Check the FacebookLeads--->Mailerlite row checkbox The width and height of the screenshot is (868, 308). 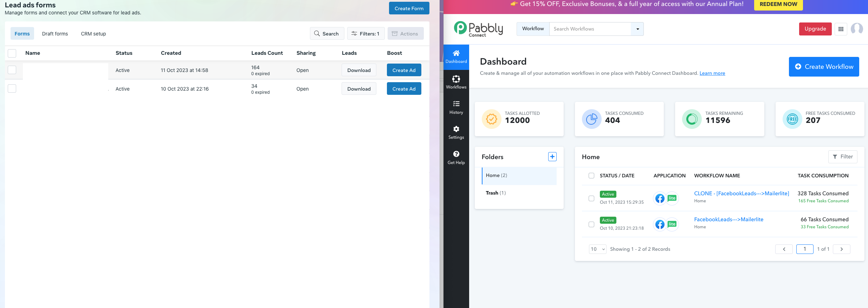click(591, 224)
